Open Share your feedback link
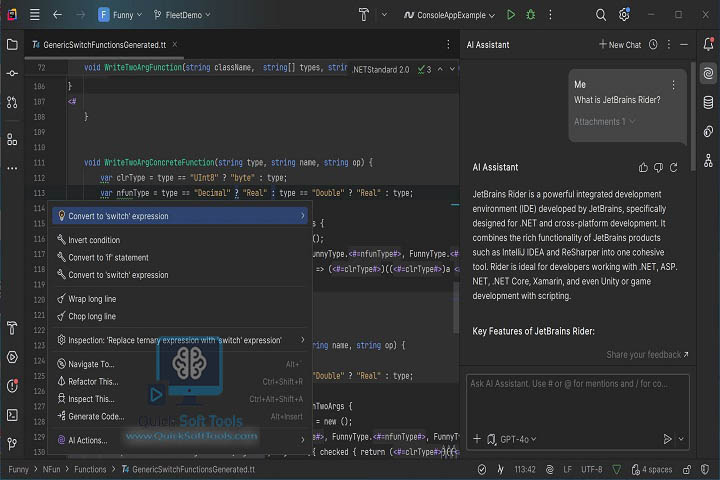Image resolution: width=720 pixels, height=480 pixels. [x=647, y=355]
